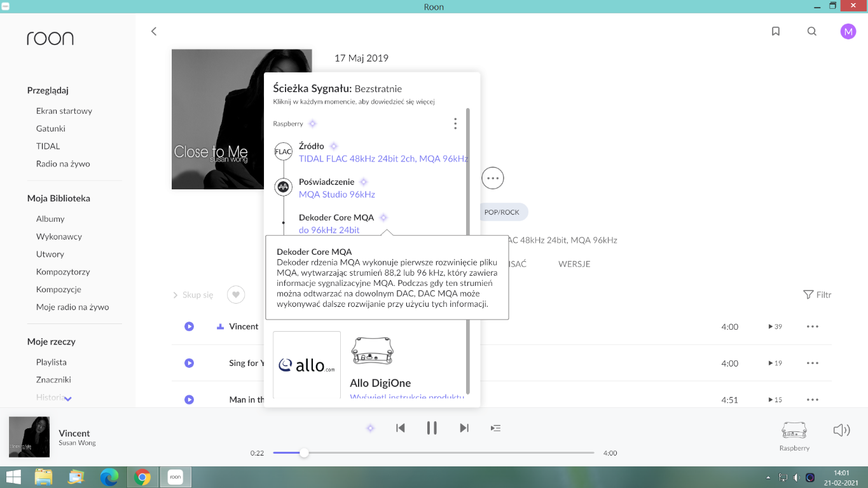868x488 pixels.
Task: Open bookmarks with the bookmark icon
Action: tap(776, 31)
